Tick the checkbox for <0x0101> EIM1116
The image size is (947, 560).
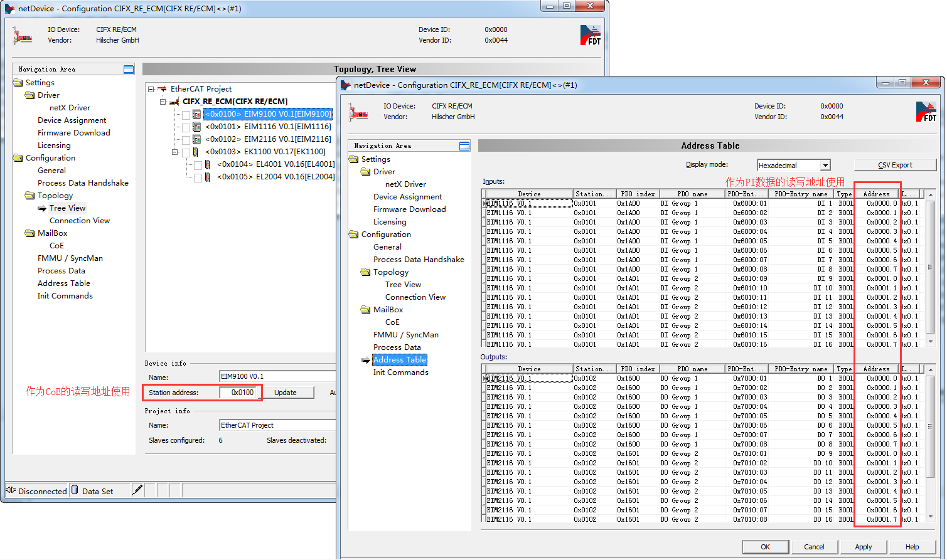coord(186,127)
